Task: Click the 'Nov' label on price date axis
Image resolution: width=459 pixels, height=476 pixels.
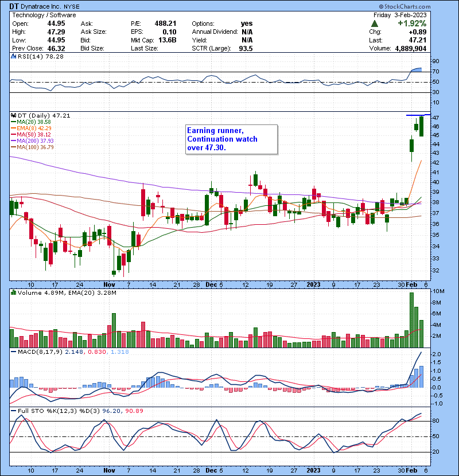Action: point(110,285)
